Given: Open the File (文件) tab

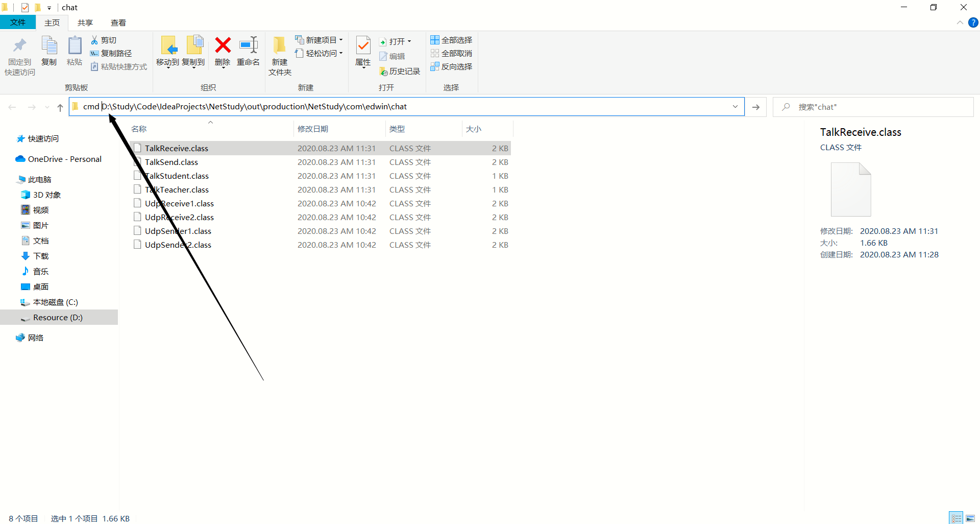Looking at the screenshot, I should point(18,22).
